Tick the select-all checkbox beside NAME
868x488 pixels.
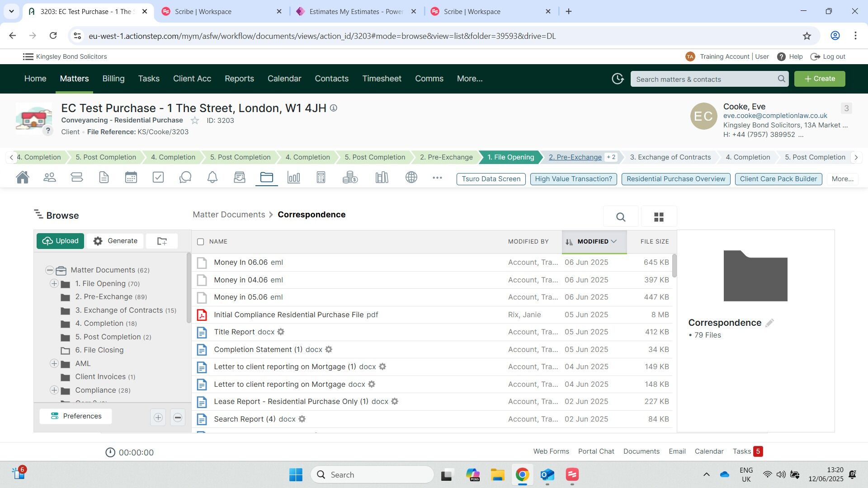click(201, 242)
